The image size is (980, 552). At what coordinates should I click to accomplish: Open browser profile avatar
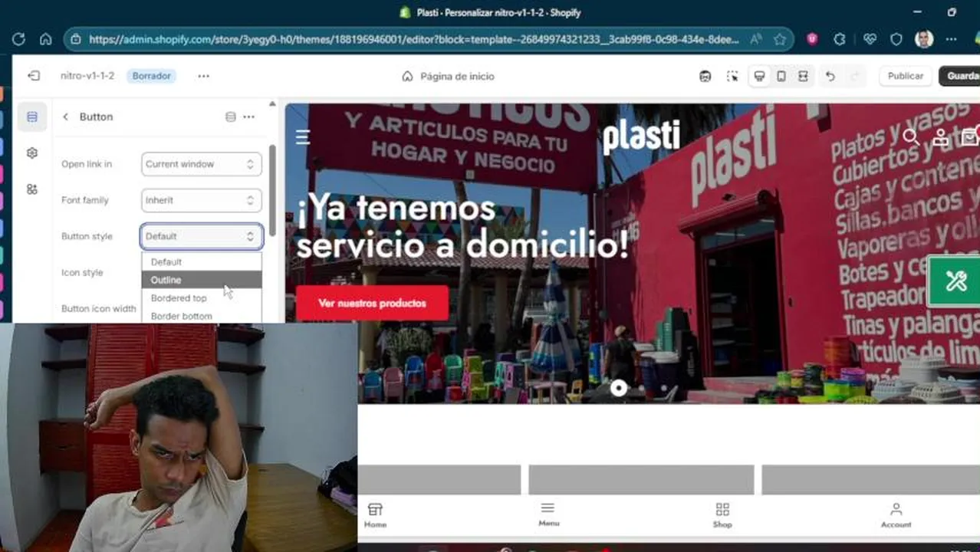[924, 39]
